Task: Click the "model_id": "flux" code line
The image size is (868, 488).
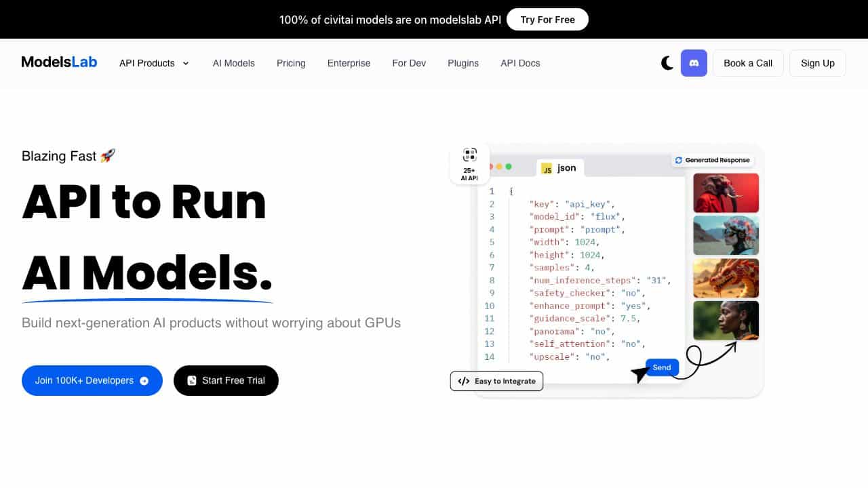Action: click(577, 217)
